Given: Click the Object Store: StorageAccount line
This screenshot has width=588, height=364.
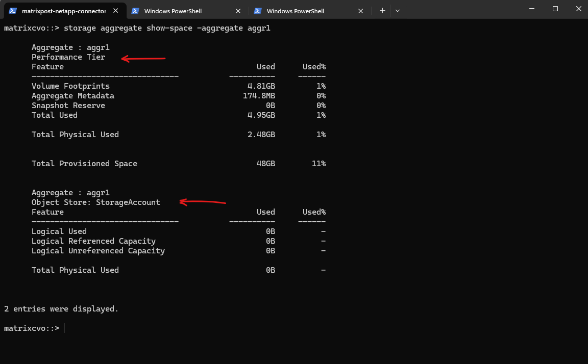Looking at the screenshot, I should tap(96, 202).
